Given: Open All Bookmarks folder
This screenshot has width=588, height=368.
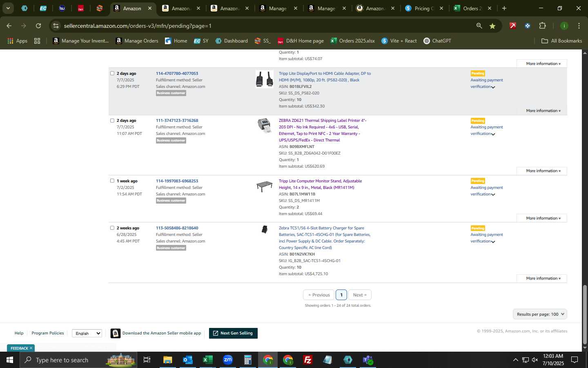Looking at the screenshot, I should [x=561, y=41].
